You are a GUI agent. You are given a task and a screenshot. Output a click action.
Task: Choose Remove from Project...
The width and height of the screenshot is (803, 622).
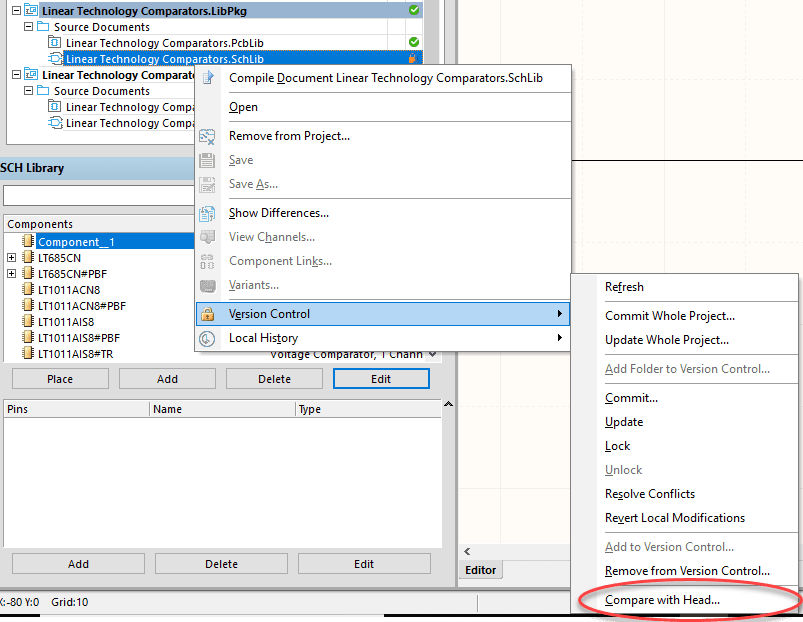coord(289,136)
